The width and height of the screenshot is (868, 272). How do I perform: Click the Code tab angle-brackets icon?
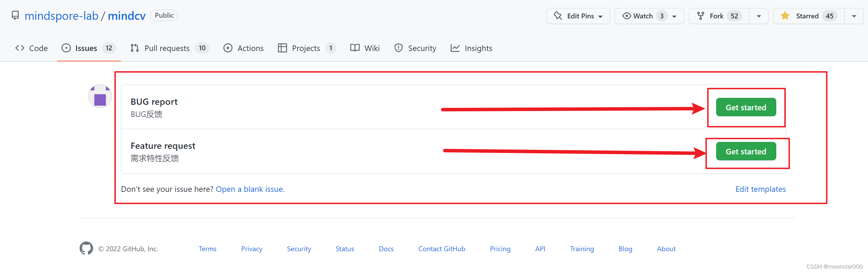tap(20, 48)
